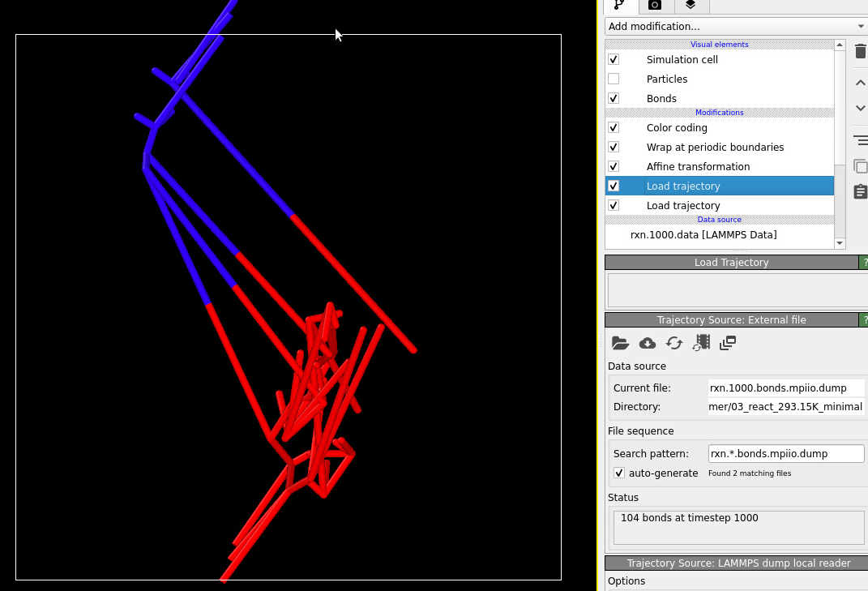This screenshot has width=868, height=591.
Task: Disable the Color coding modifier
Action: [614, 127]
